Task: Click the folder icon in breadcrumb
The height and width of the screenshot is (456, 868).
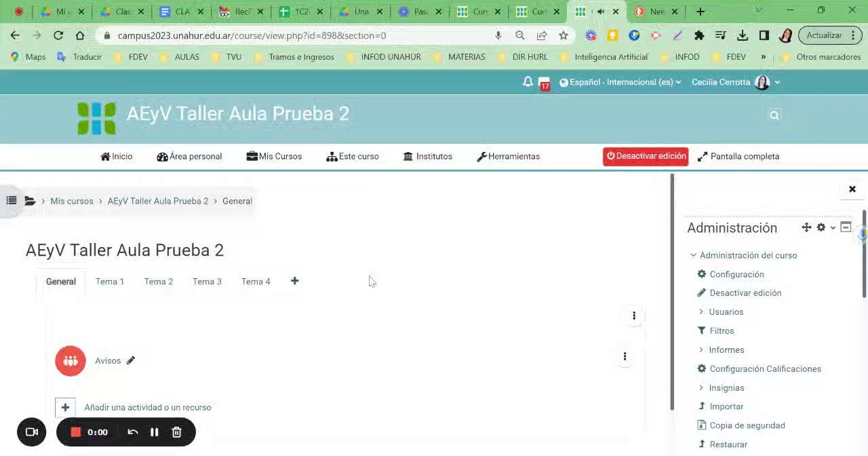Action: pyautogui.click(x=30, y=201)
